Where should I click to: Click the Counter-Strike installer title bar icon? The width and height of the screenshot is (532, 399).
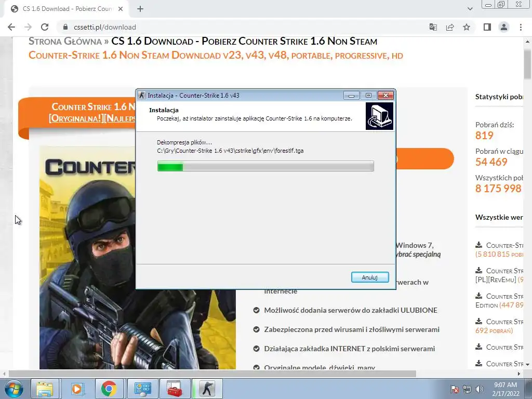click(x=142, y=96)
